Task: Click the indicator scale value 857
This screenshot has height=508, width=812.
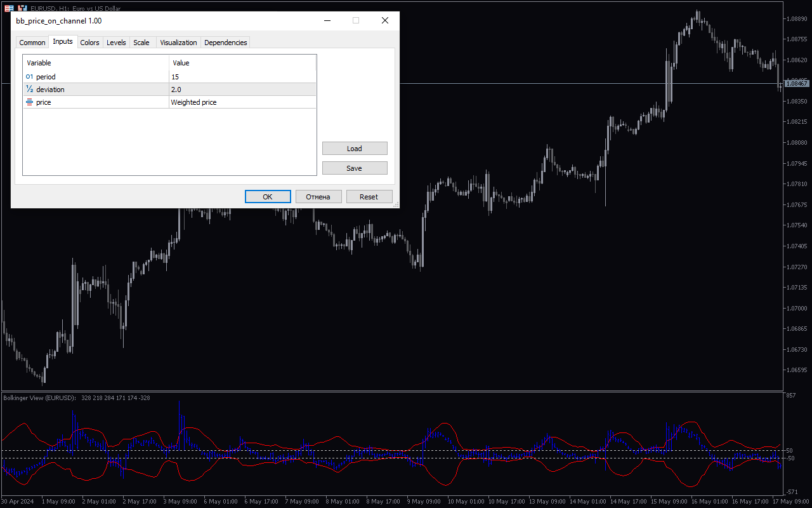Action: [x=790, y=396]
